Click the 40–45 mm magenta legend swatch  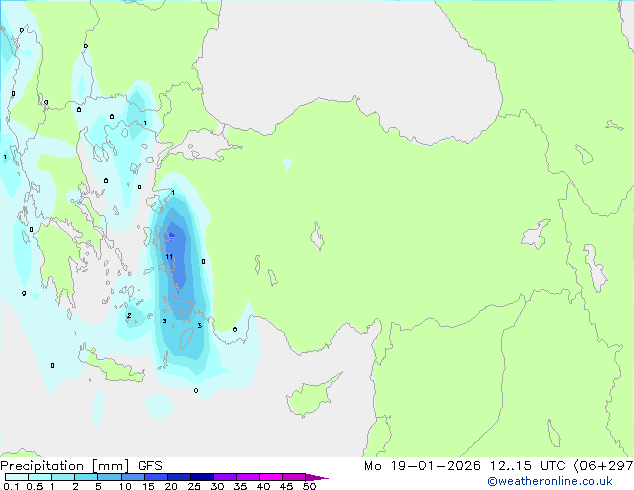click(x=271, y=477)
